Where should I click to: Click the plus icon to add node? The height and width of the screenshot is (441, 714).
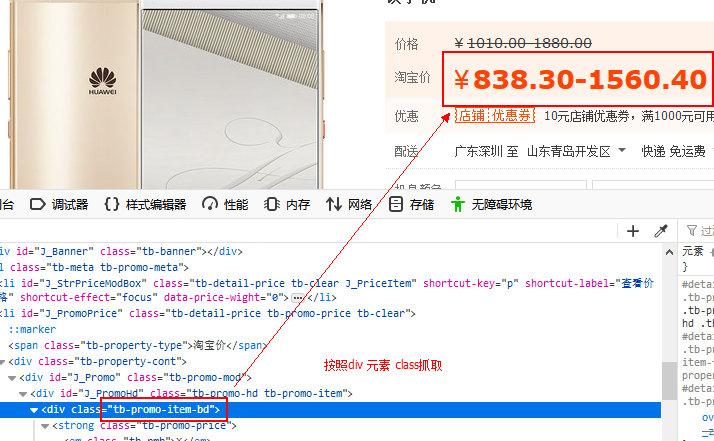[632, 231]
